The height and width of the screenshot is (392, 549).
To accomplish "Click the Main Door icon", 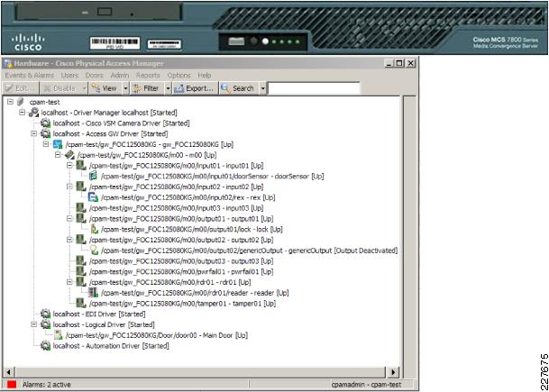I will (x=58, y=335).
